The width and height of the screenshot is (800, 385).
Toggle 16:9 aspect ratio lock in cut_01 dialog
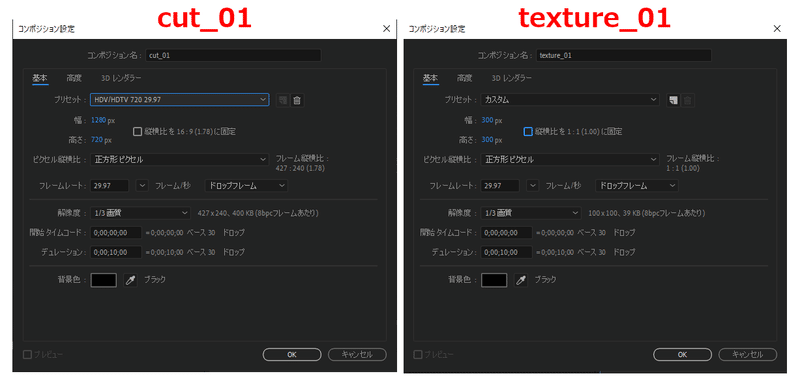[x=137, y=132]
